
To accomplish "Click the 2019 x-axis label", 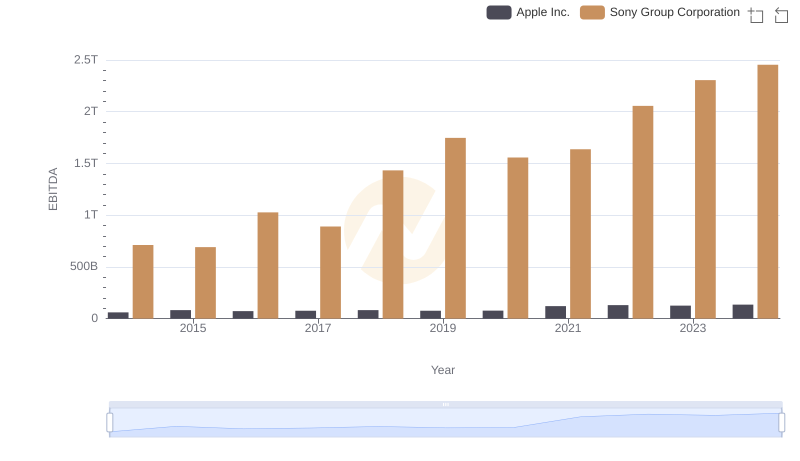I will pyautogui.click(x=443, y=328).
